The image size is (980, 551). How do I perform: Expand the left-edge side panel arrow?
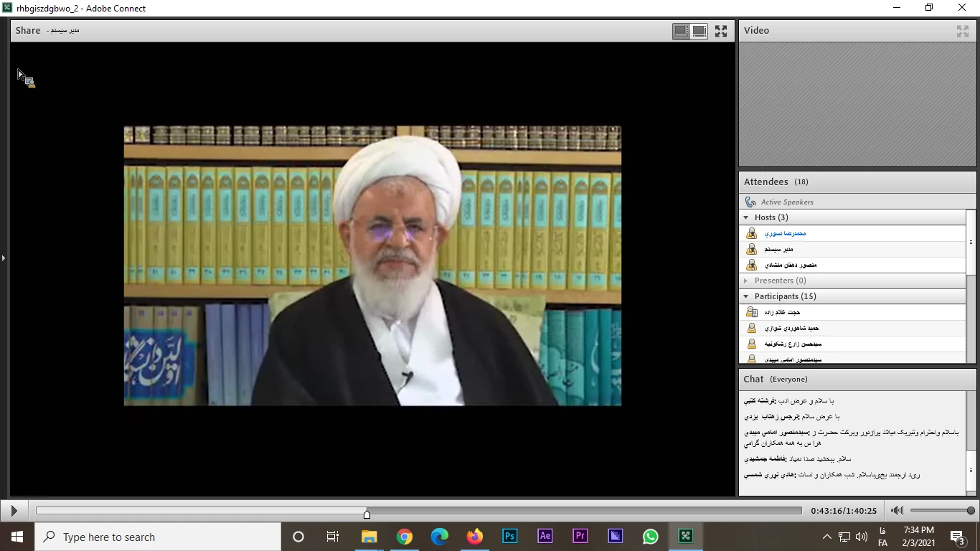4,258
